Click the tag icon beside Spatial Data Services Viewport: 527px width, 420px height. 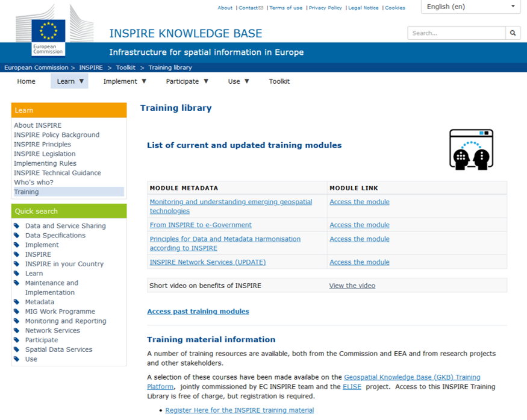click(x=17, y=349)
